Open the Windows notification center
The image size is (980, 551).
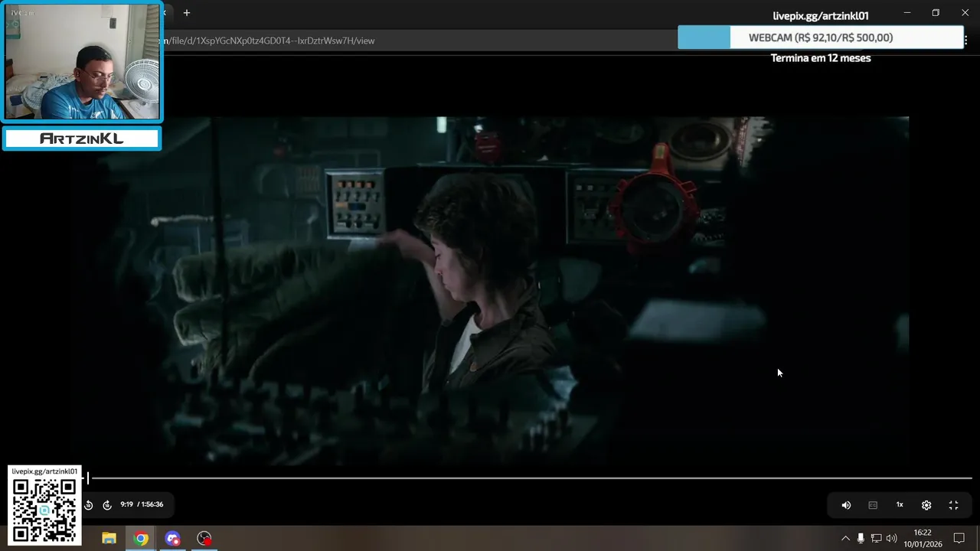[959, 538]
